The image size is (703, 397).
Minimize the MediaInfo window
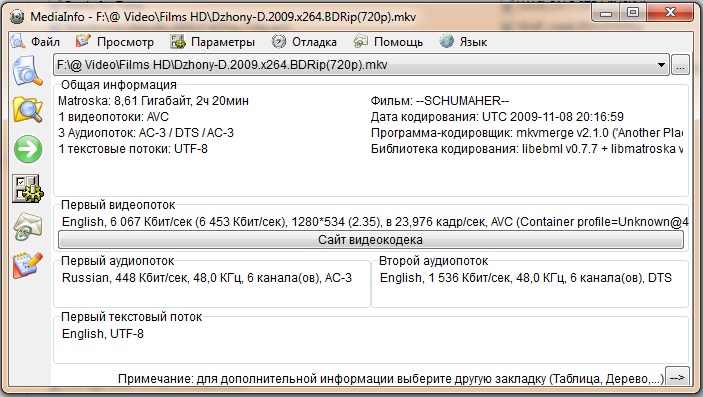point(606,13)
